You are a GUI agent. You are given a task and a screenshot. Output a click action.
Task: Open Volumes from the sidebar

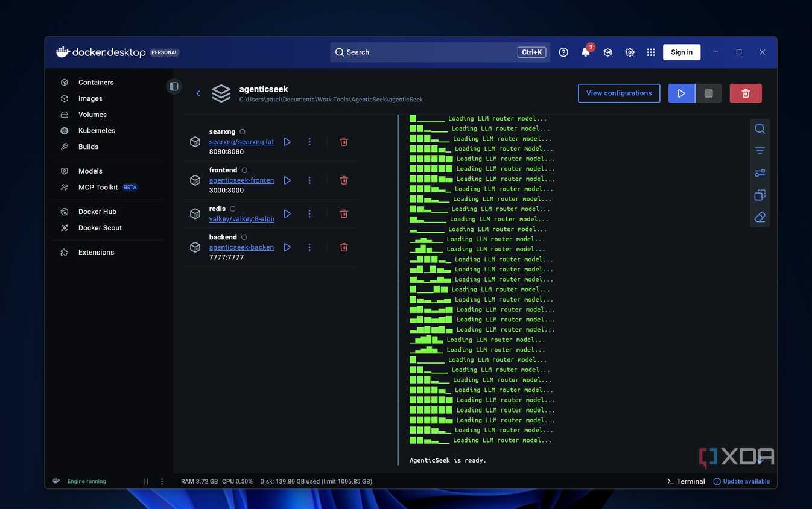coord(92,115)
